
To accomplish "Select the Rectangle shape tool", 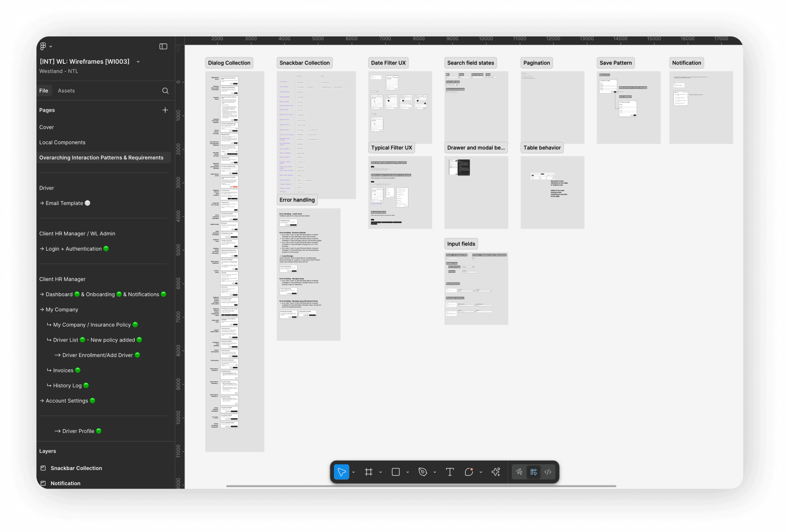I will [x=395, y=472].
